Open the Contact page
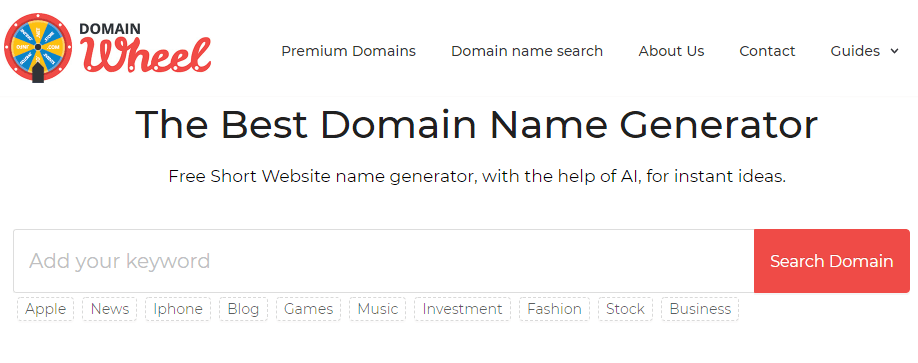The image size is (918, 363). pyautogui.click(x=767, y=52)
